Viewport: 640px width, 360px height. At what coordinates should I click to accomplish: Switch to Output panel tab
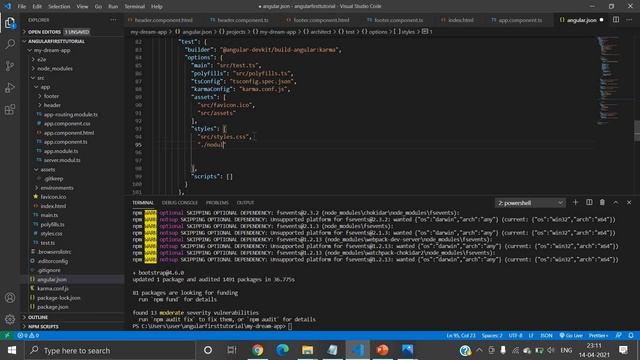pos(245,202)
